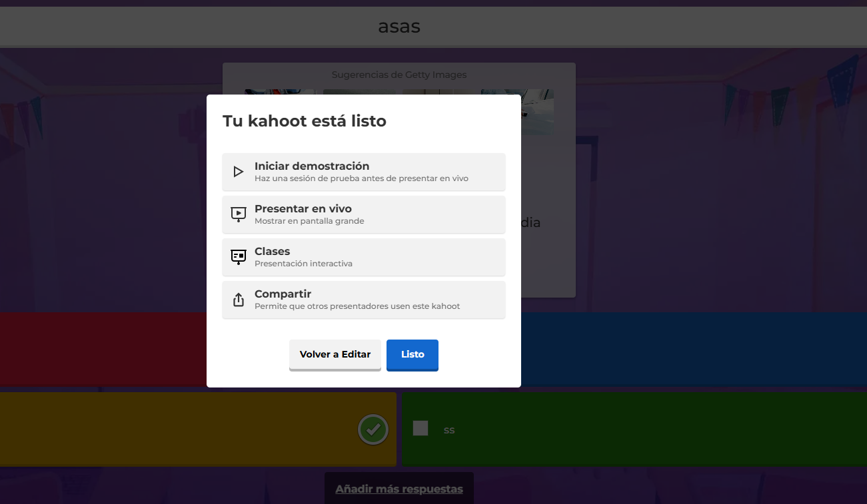Click the square shape icon in green answer
Image resolution: width=867 pixels, height=504 pixels.
click(421, 428)
